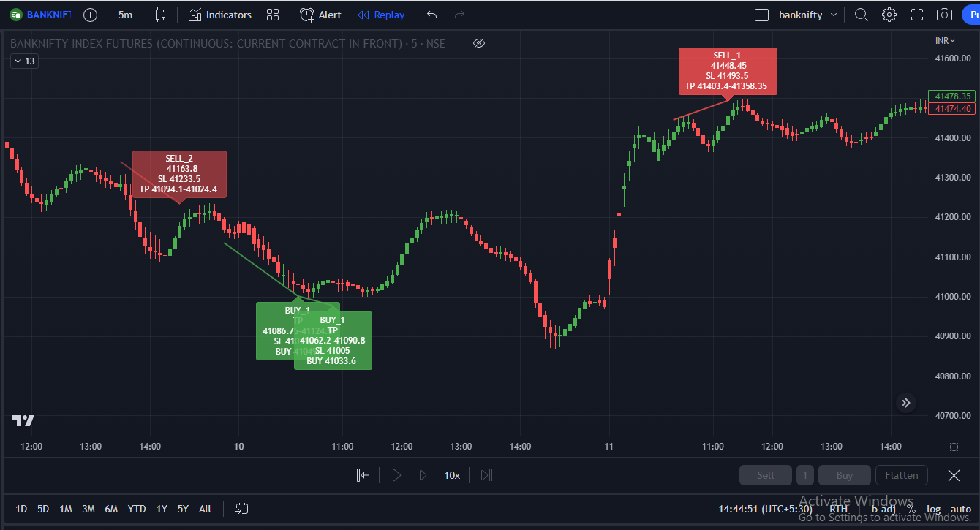The width and height of the screenshot is (980, 530).
Task: Select the chart layout square icon
Action: pyautogui.click(x=761, y=15)
